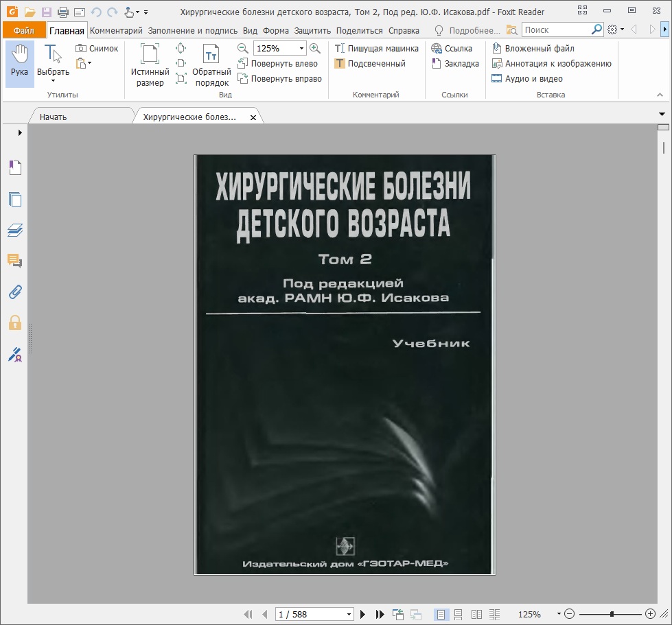Switch to the Справка ribbon tab
This screenshot has height=625, width=672.
click(404, 30)
